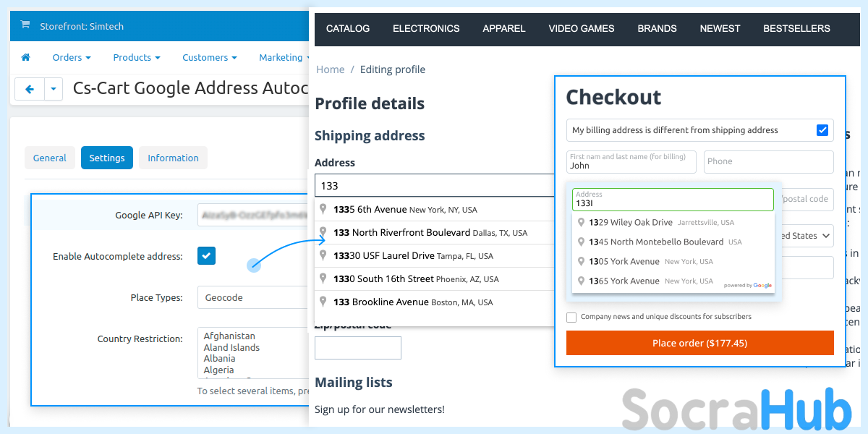Select Afghanistan in Country Restriction
The width and height of the screenshot is (868, 434).
pos(229,336)
